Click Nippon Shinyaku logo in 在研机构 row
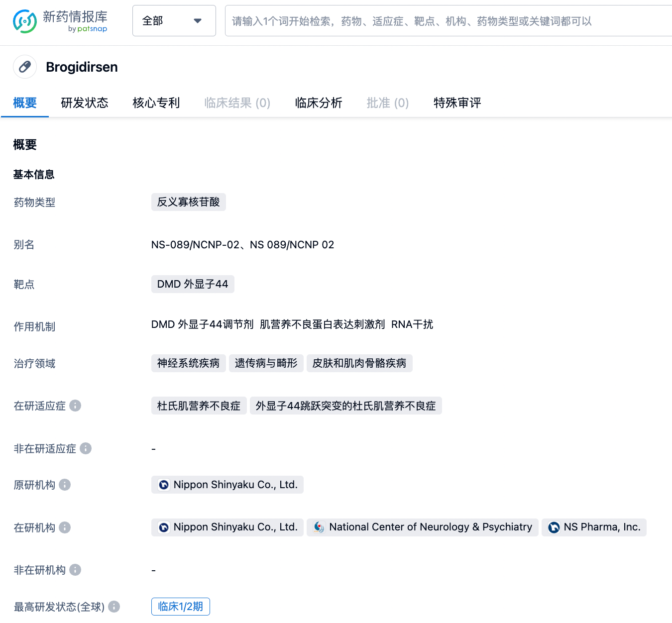 tap(164, 527)
